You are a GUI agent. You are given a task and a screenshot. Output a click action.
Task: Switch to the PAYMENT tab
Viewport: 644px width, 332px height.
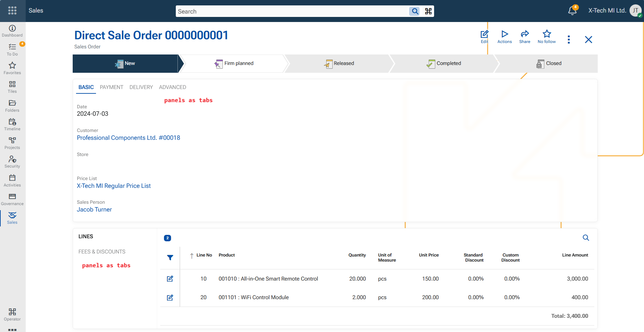coord(111,87)
